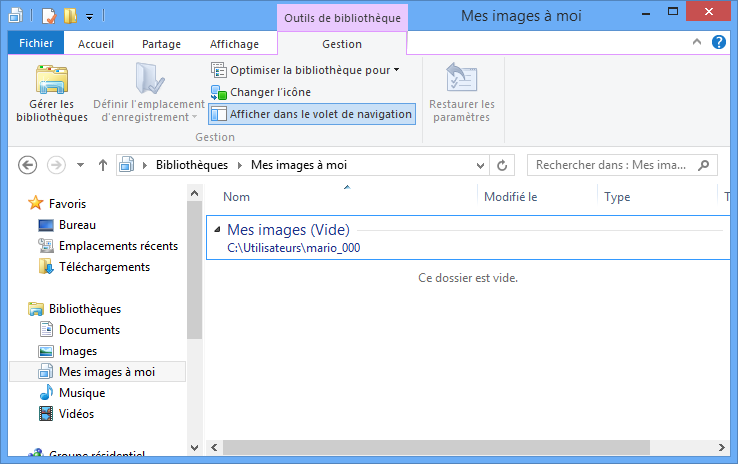738x464 pixels.
Task: Switch to the Partage tab
Action: (x=161, y=44)
